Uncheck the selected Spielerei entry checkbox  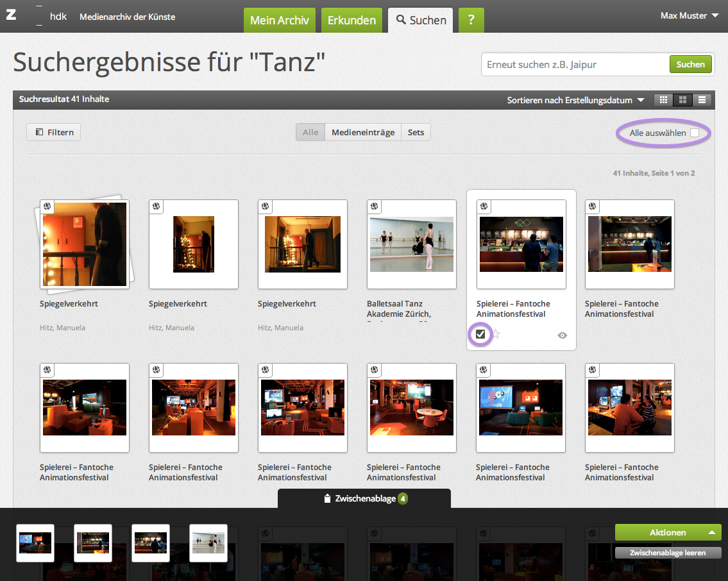[x=480, y=334]
